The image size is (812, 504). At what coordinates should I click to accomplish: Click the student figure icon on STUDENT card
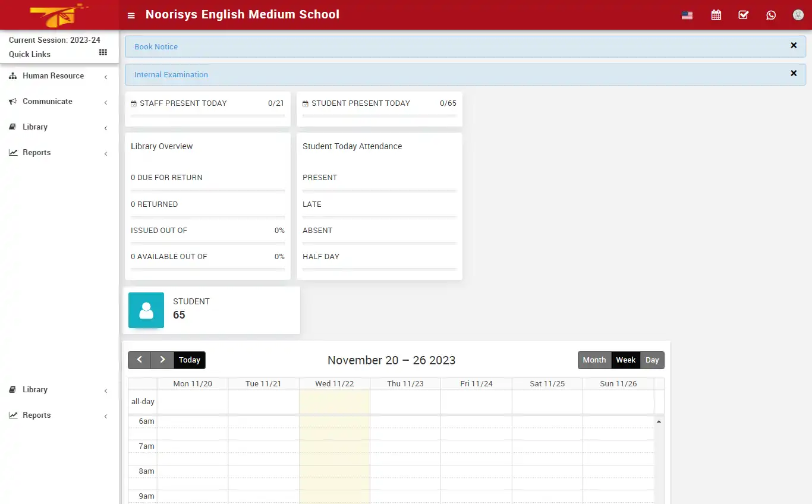click(146, 310)
